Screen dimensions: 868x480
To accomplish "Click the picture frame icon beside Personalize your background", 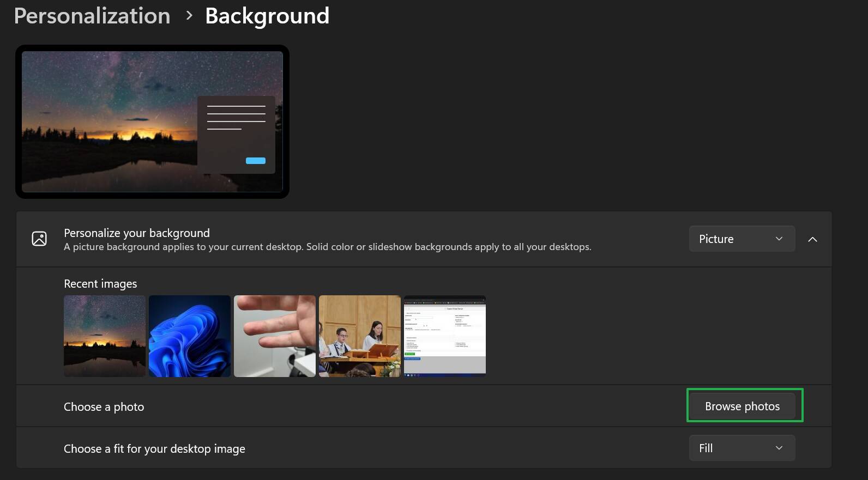I will click(39, 239).
